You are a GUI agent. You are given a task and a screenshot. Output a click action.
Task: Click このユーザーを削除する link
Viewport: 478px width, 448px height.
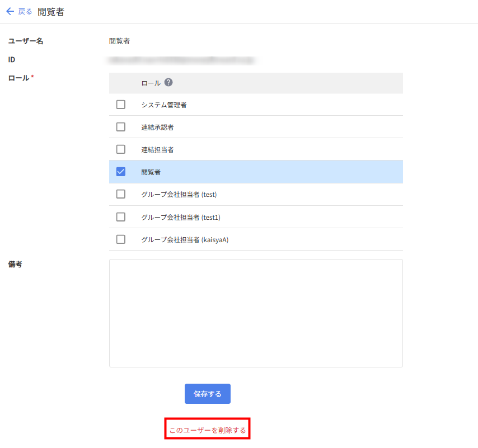pyautogui.click(x=207, y=430)
